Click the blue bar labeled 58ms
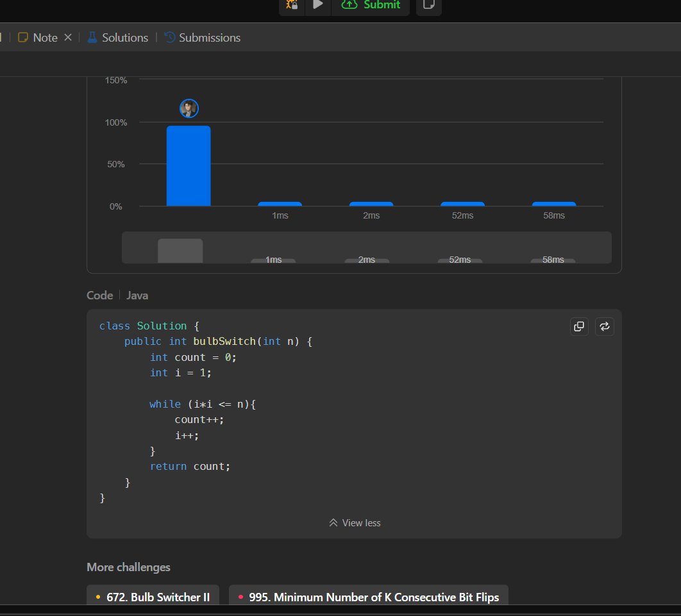 tap(554, 204)
